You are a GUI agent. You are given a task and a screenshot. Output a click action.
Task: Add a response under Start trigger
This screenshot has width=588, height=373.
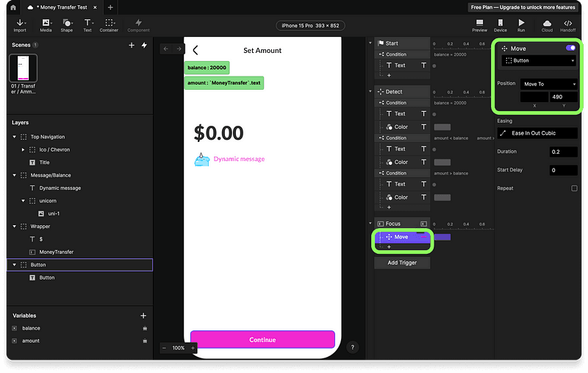[x=389, y=76]
